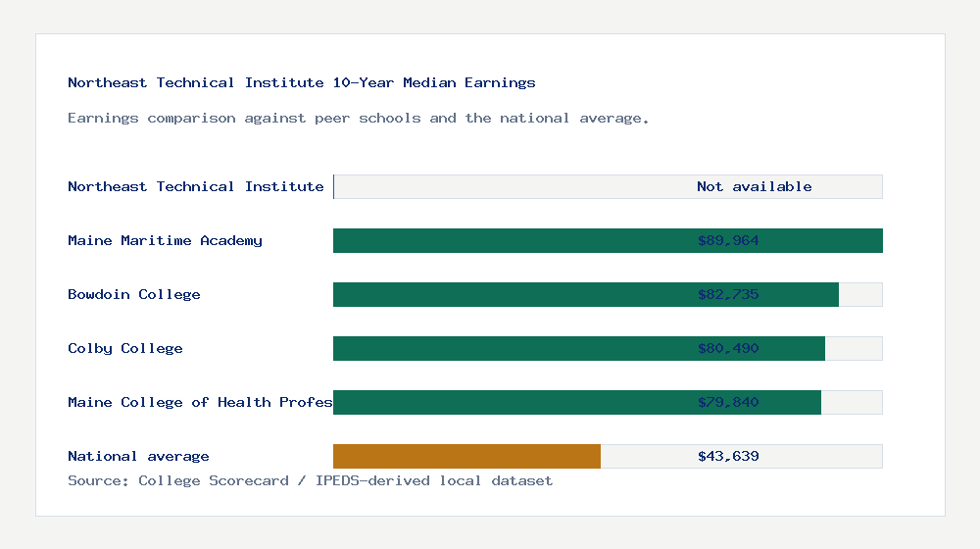This screenshot has width=980, height=549.
Task: Select the "Colby College" label
Action: point(125,348)
